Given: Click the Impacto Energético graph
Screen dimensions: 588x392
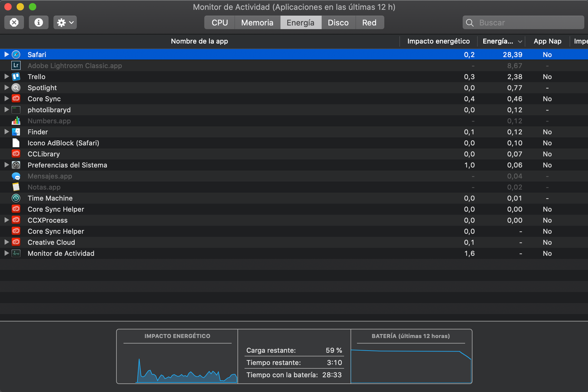Looking at the screenshot, I should coord(177,356).
